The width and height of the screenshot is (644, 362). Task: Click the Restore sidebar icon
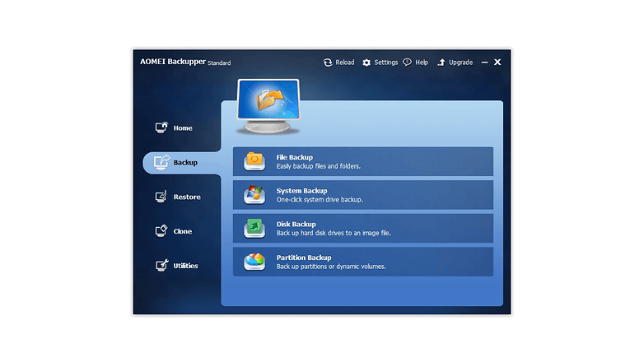[161, 197]
